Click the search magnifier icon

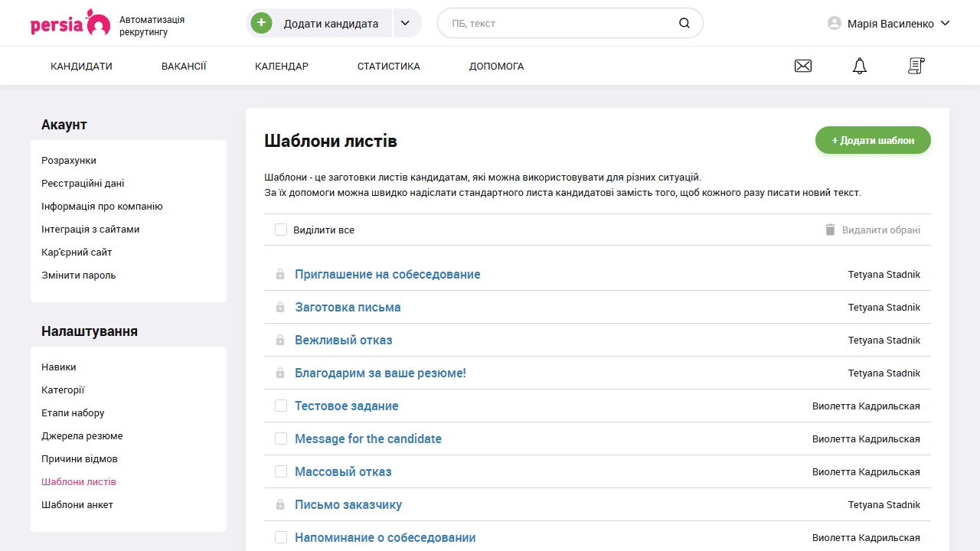[x=684, y=23]
